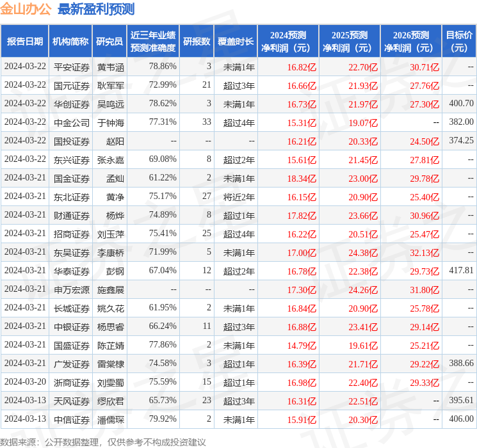Click the 近三年业绩预测准确度 column header
This screenshot has width=477, height=448.
[153, 42]
